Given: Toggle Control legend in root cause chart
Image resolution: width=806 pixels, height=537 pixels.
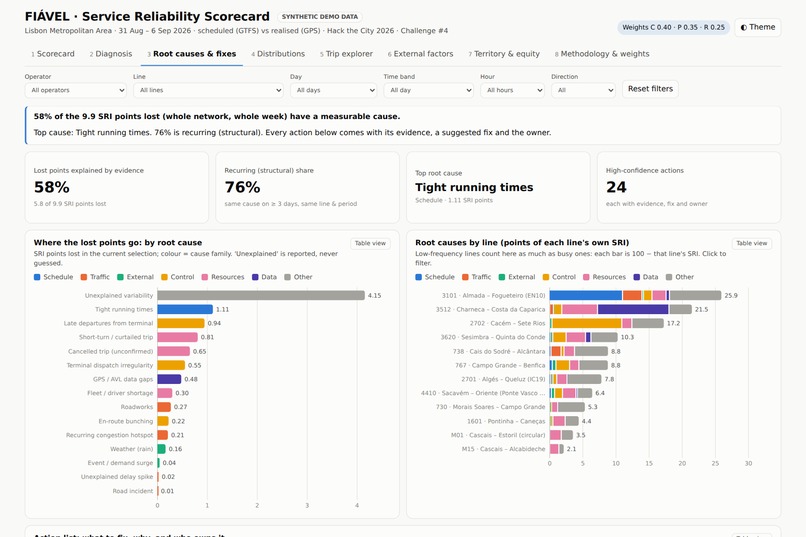Looking at the screenshot, I should [x=177, y=277].
